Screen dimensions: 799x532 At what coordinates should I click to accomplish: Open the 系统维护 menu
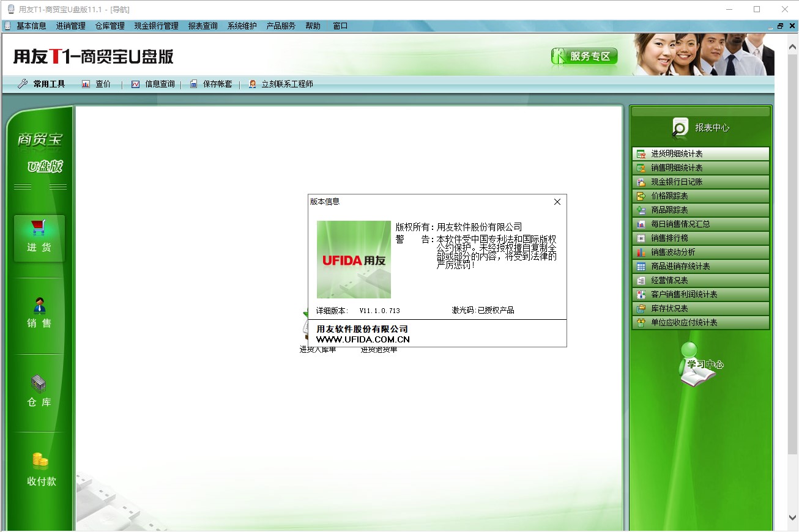(242, 26)
